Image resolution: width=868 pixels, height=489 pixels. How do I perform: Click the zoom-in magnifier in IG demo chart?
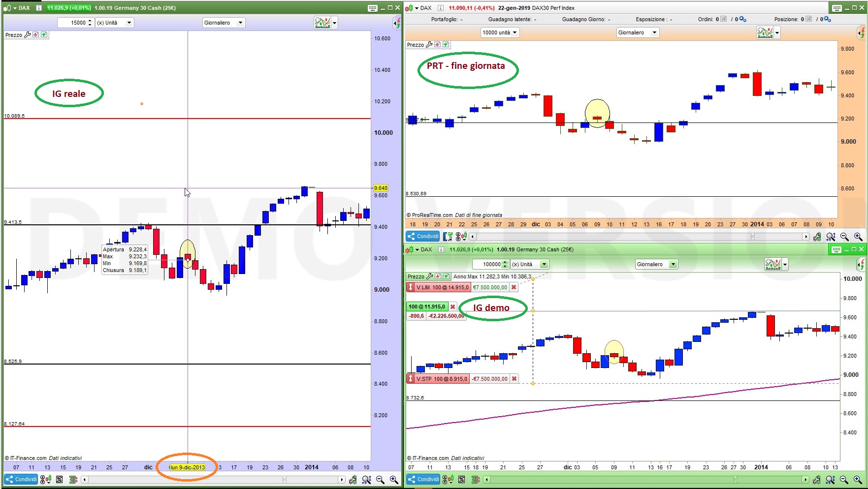coord(858,480)
